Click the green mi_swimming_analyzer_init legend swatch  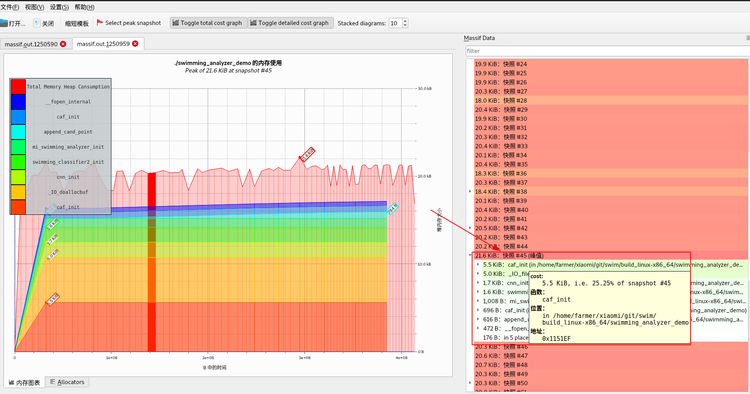coord(18,147)
